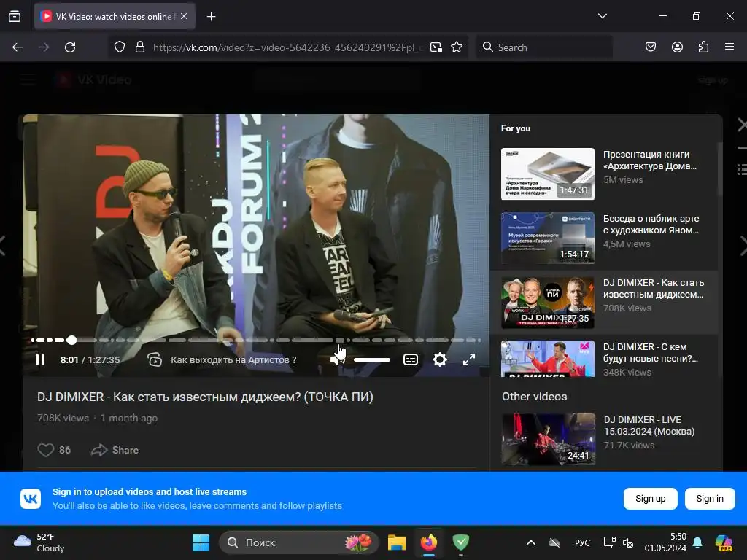
Task: Open browser extensions puzzle icon
Action: [x=704, y=47]
